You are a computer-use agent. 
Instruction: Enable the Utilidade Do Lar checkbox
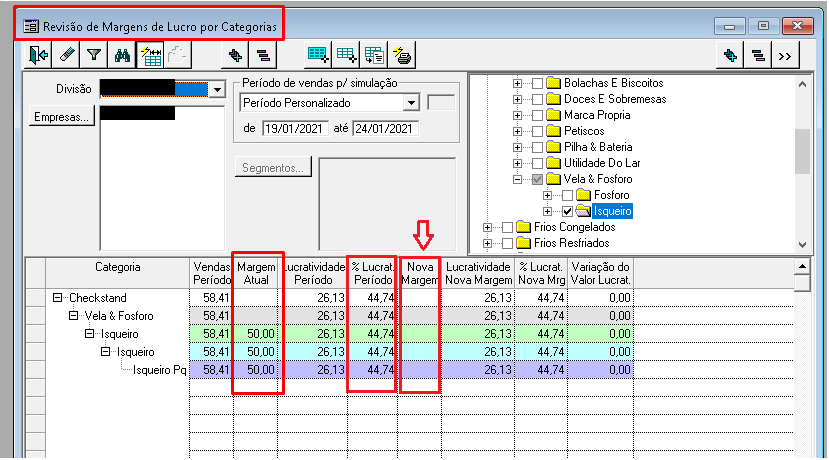tap(537, 163)
